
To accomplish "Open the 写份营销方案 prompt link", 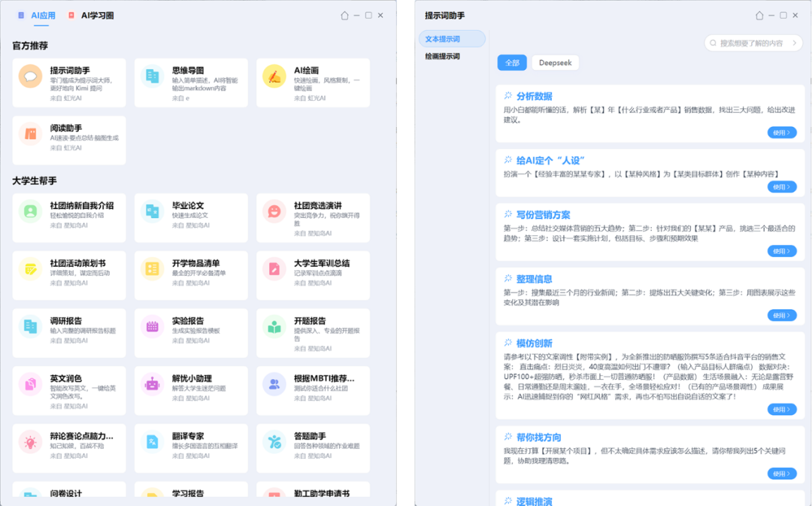I will (544, 214).
